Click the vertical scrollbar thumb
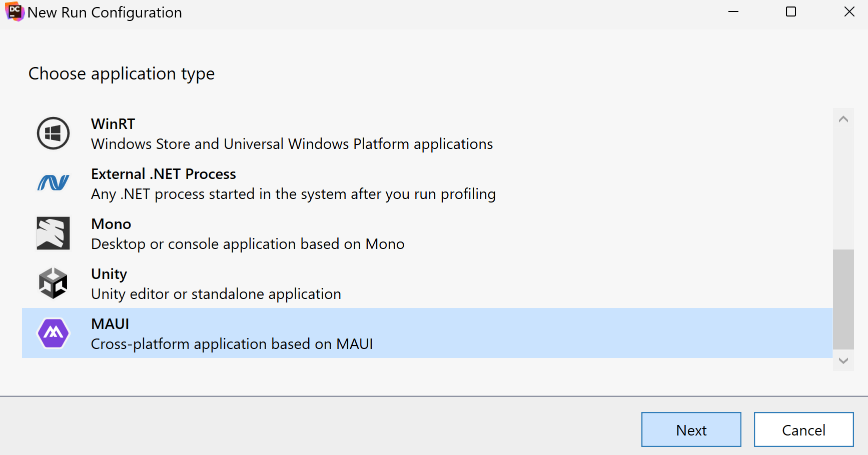 tap(843, 299)
